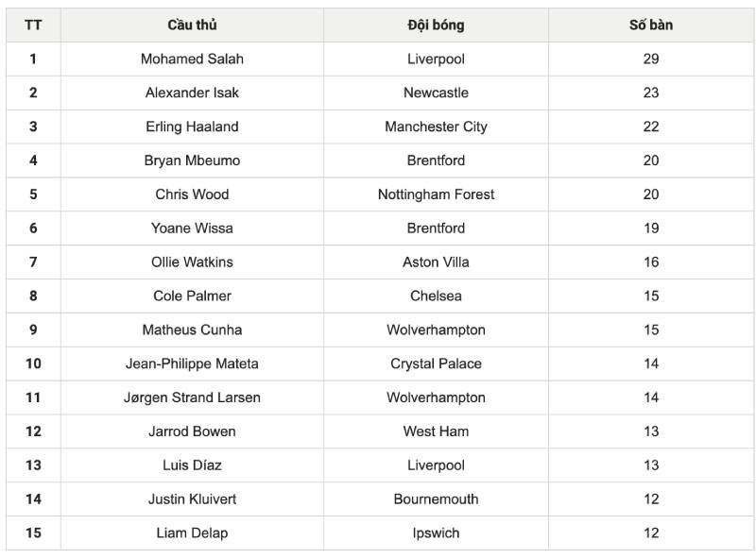The width and height of the screenshot is (756, 558).
Task: Select the Alexander Isak player cell
Action: [x=192, y=93]
